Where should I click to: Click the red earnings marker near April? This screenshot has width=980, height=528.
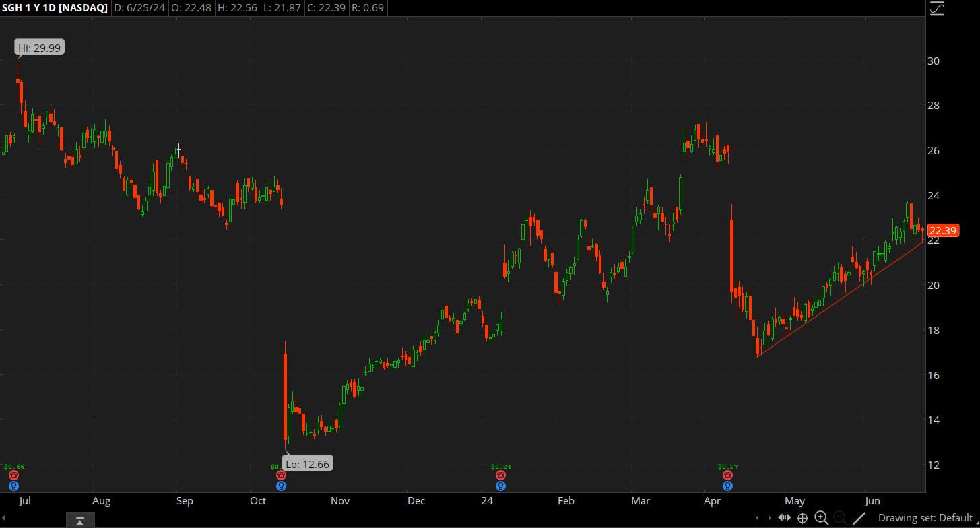pyautogui.click(x=727, y=474)
